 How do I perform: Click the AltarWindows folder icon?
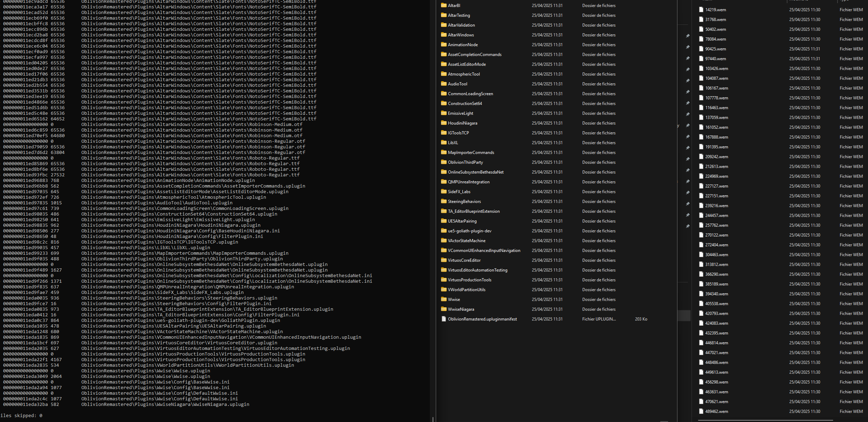444,35
